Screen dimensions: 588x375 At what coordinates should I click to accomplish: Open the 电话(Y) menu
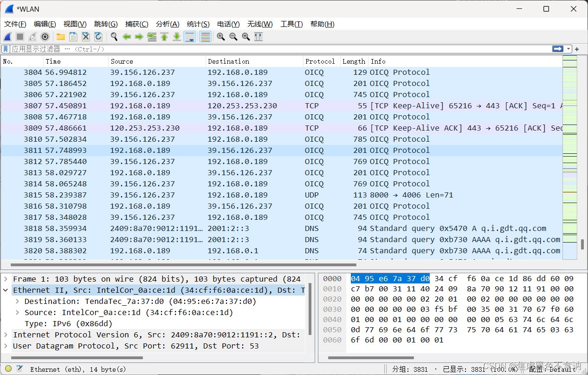click(228, 24)
